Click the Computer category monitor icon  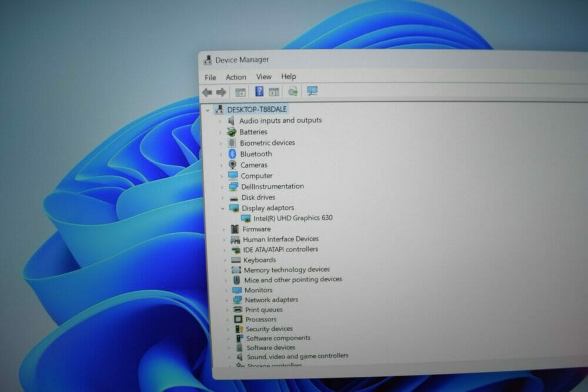[233, 175]
